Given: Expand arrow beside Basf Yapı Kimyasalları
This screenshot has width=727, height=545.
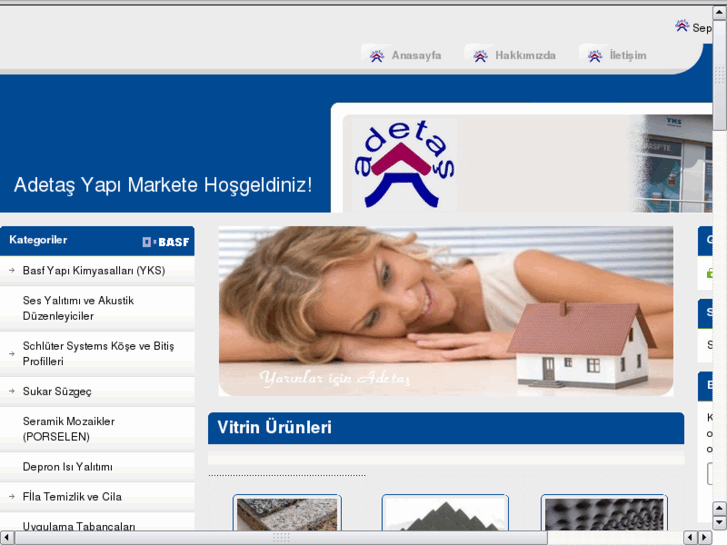Looking at the screenshot, I should [12, 270].
